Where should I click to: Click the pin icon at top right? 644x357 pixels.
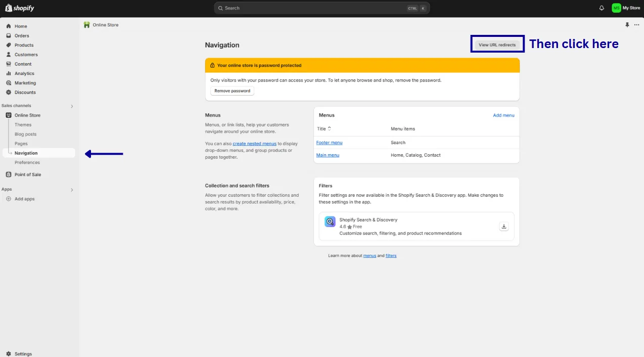[x=627, y=25]
